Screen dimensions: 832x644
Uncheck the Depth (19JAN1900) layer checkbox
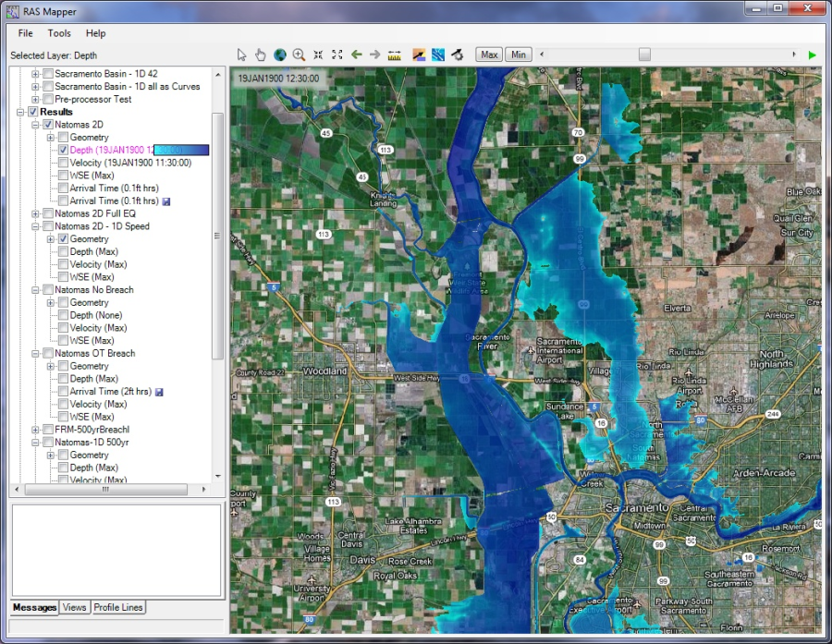63,150
